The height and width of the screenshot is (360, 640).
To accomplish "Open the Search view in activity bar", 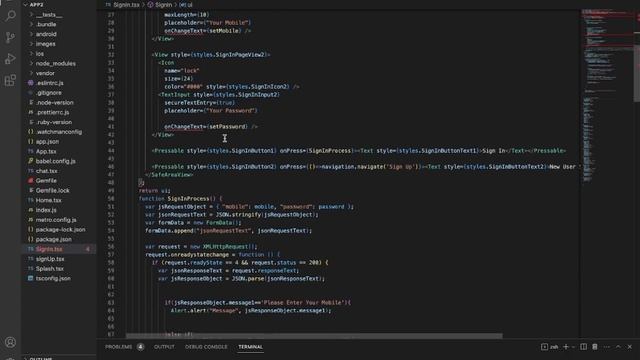I will (x=10, y=16).
